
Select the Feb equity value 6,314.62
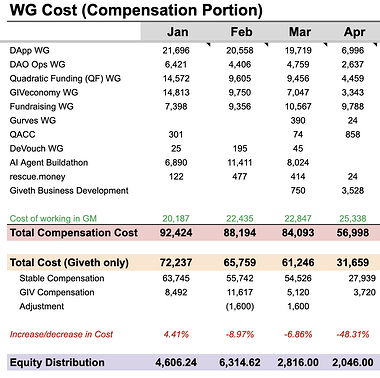(240, 362)
